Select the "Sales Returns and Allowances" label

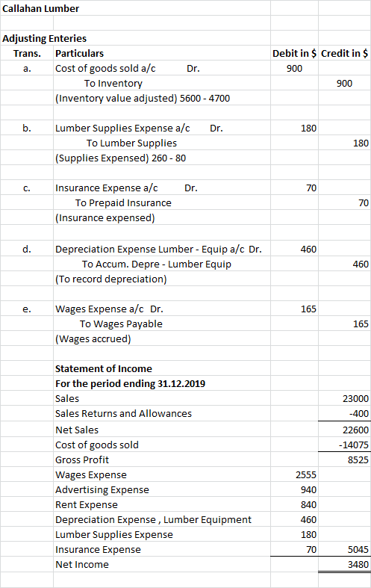tap(123, 414)
